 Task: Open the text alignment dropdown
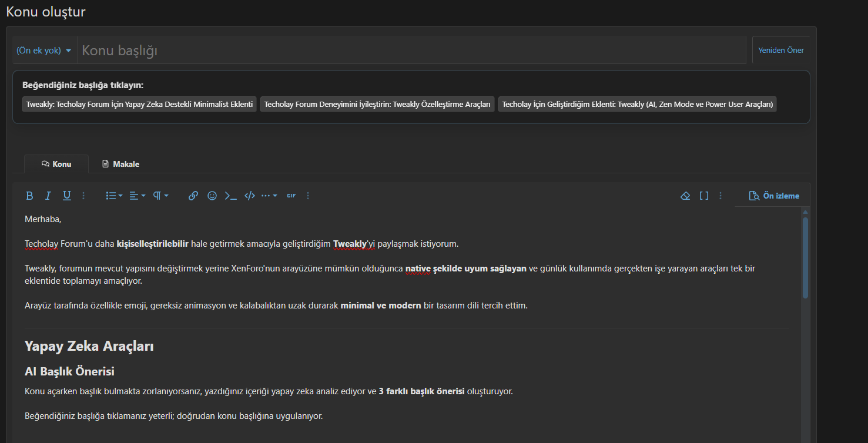click(x=137, y=196)
